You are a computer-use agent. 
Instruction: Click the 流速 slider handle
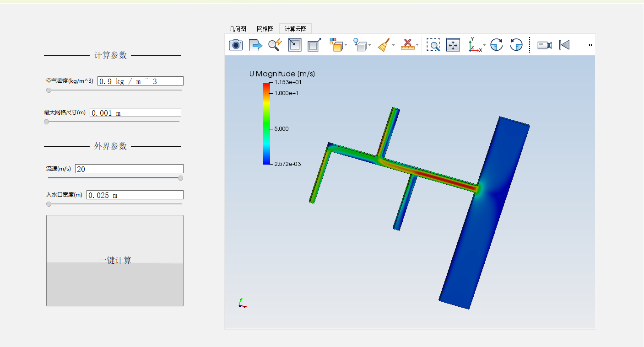coord(180,178)
